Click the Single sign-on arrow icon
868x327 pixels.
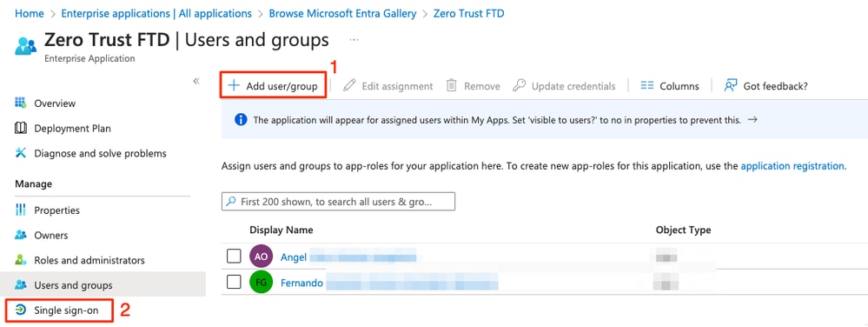21,310
